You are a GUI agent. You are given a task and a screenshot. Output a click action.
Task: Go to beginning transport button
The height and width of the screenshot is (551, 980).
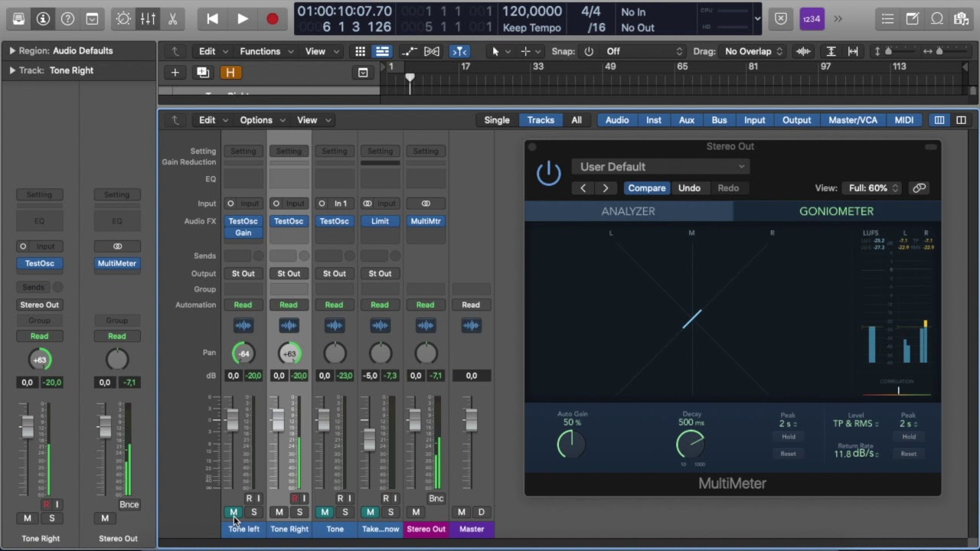(x=212, y=18)
